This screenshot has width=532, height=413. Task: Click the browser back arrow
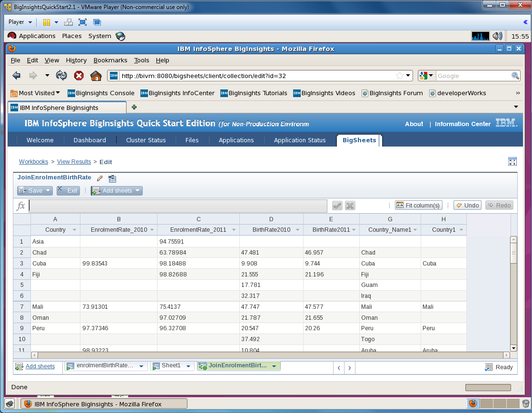coord(17,76)
